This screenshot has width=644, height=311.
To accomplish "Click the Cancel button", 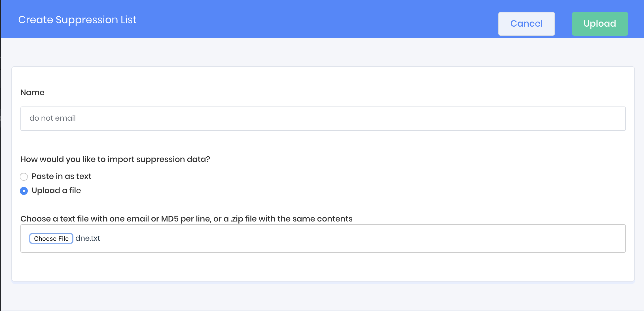I will 526,24.
